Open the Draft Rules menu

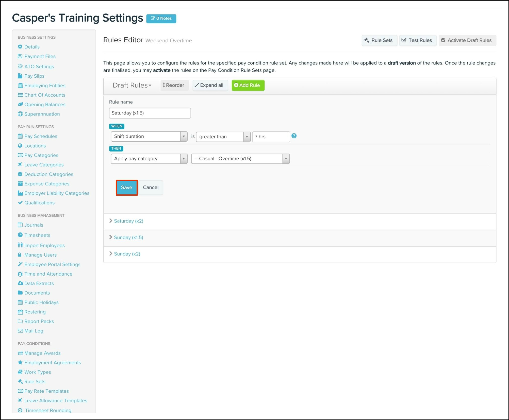[x=132, y=85]
